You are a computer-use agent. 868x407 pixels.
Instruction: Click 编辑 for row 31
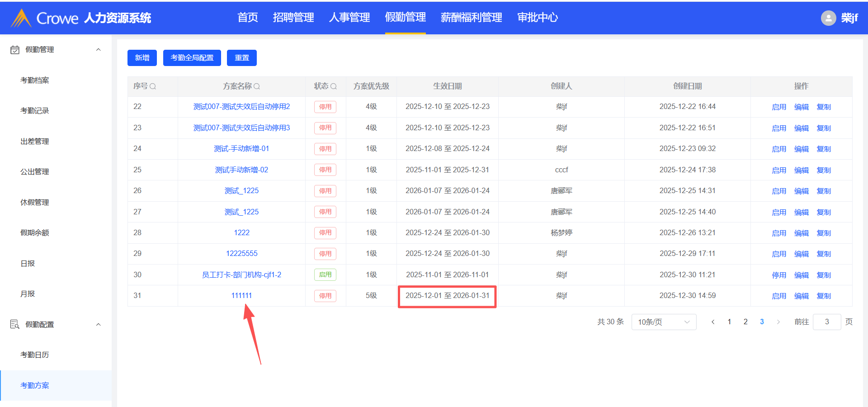802,296
